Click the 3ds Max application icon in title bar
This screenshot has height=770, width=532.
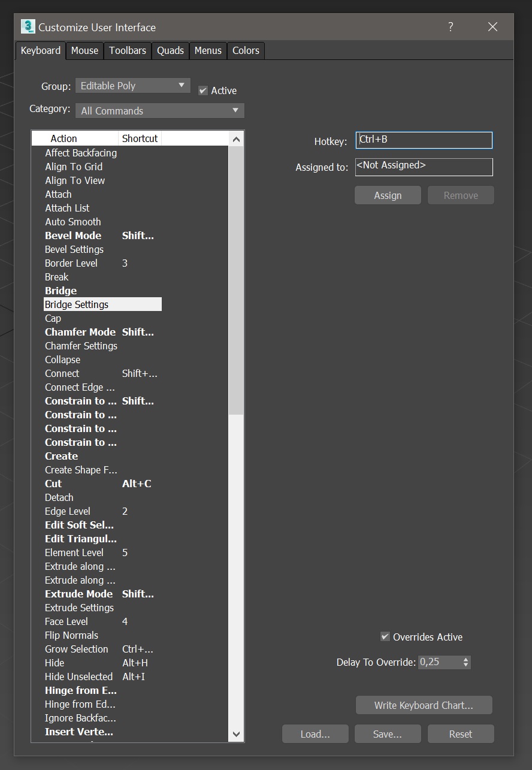[x=28, y=27]
